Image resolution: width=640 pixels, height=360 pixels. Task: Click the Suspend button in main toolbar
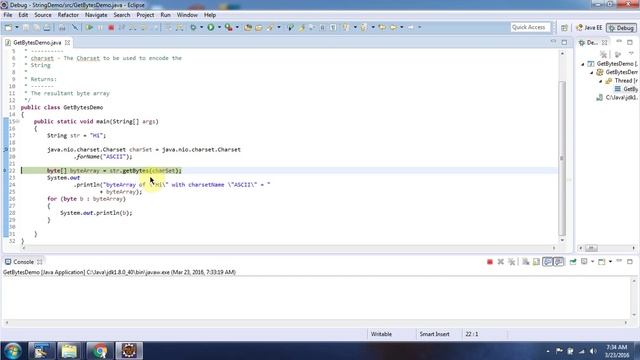click(100, 27)
